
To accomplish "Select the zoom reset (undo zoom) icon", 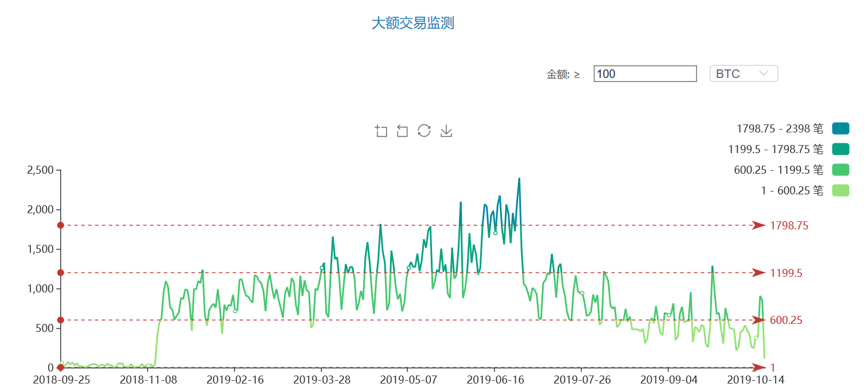I will tap(402, 131).
